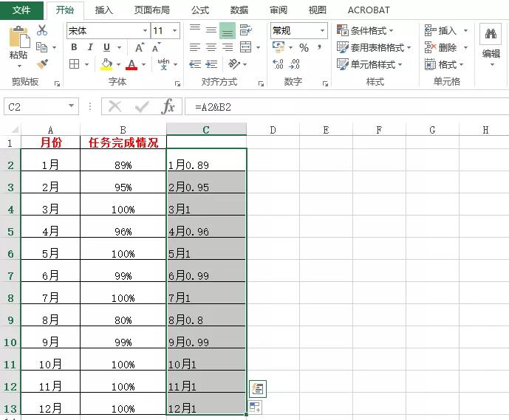
Task: Confirm formula entry checkmark
Action: tap(142, 106)
